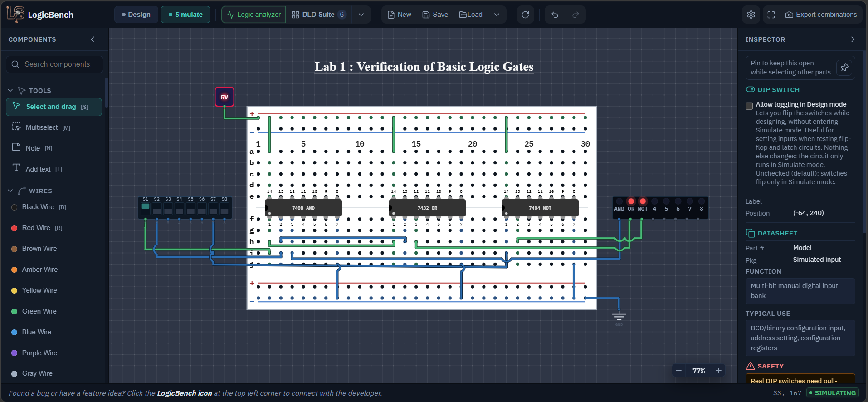Viewport: 868px width, 402px height.
Task: Save the current circuit
Action: coord(435,15)
